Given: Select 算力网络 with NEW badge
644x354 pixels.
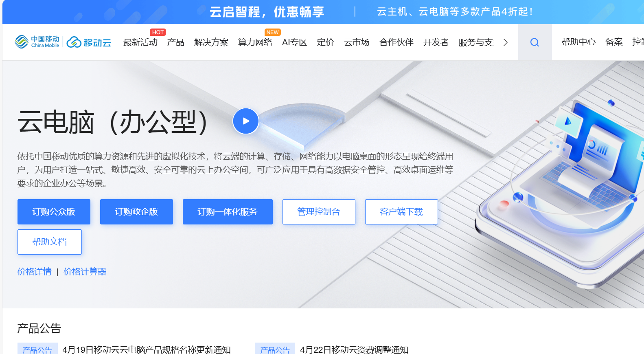Looking at the screenshot, I should pyautogui.click(x=255, y=42).
